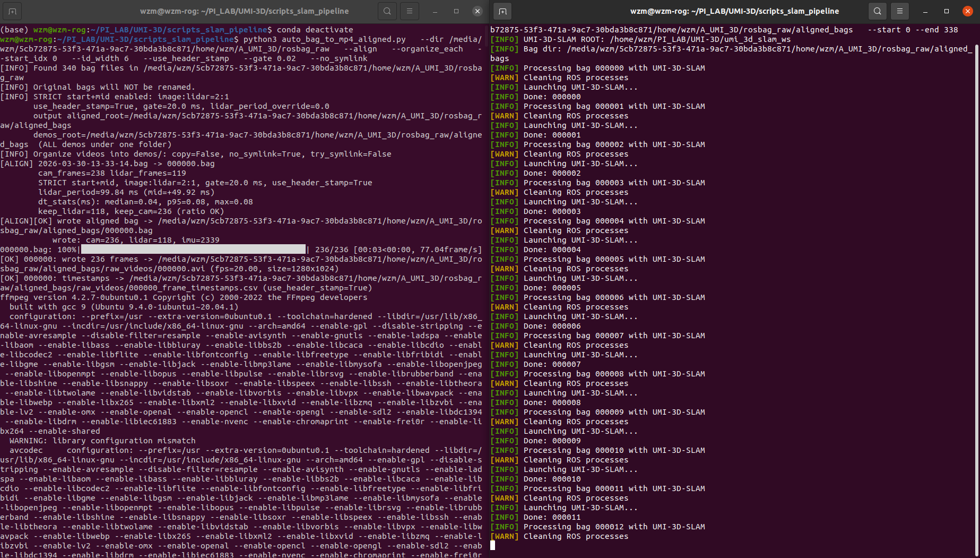980x558 pixels.
Task: Open hamburger menu in right terminal
Action: click(899, 11)
